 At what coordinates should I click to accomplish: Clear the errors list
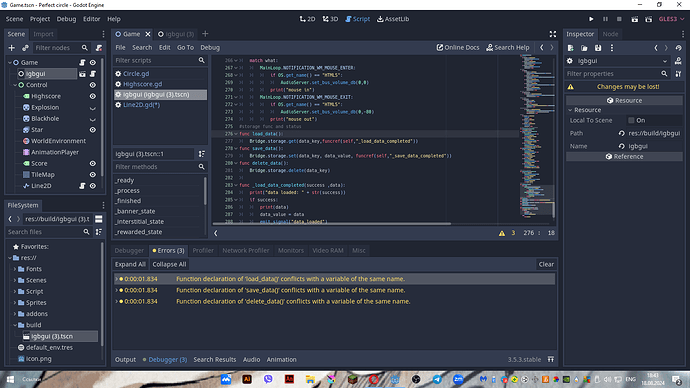coord(546,264)
